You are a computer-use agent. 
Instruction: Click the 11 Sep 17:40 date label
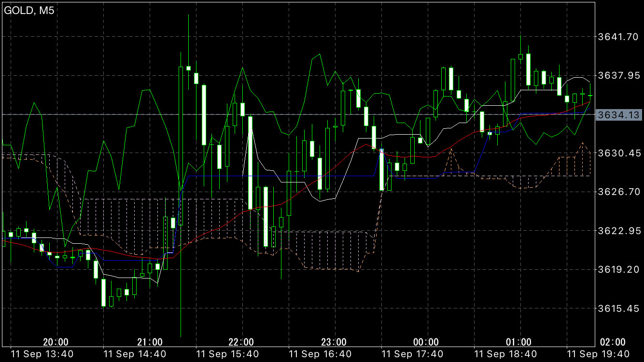pos(413,354)
